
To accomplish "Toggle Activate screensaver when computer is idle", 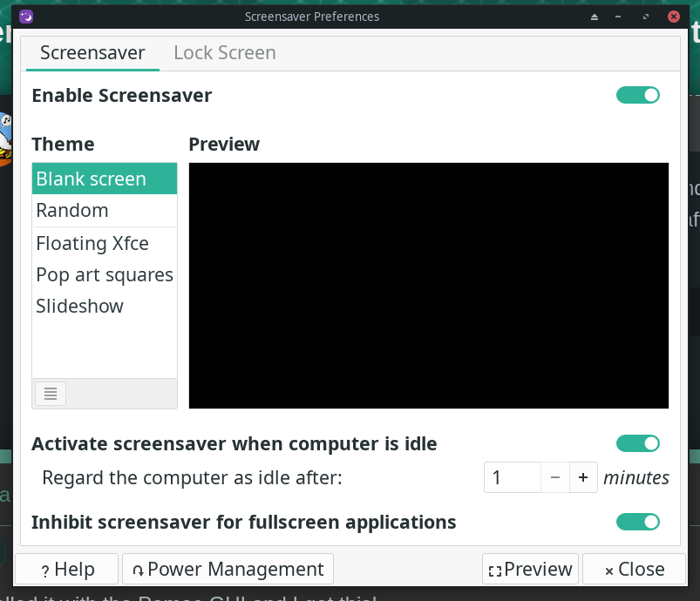I will (x=638, y=444).
